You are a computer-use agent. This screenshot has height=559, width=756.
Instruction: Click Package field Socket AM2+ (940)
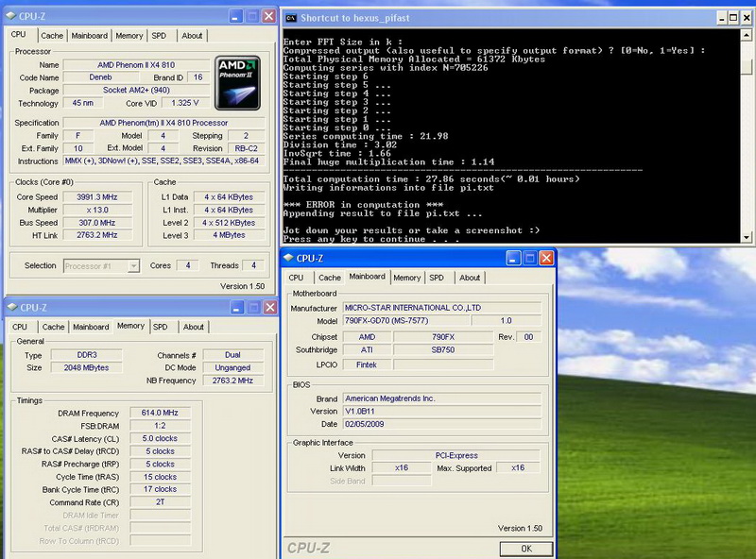[x=136, y=90]
